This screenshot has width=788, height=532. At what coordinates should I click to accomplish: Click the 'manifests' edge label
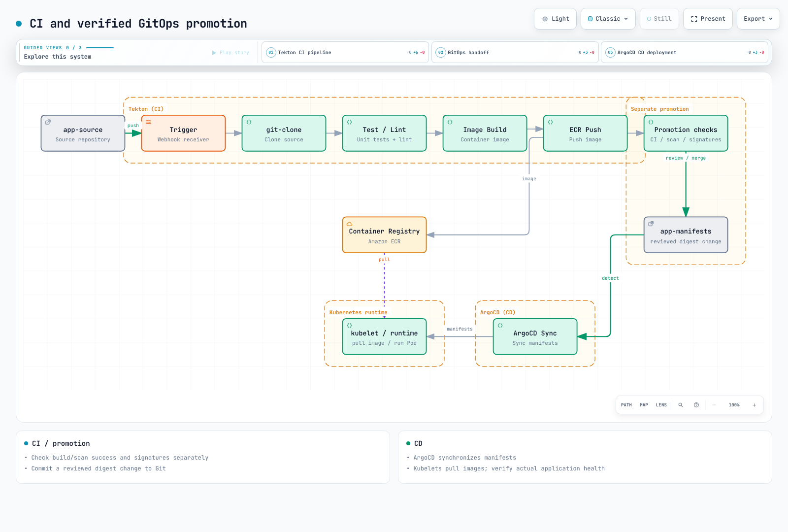[460, 329]
